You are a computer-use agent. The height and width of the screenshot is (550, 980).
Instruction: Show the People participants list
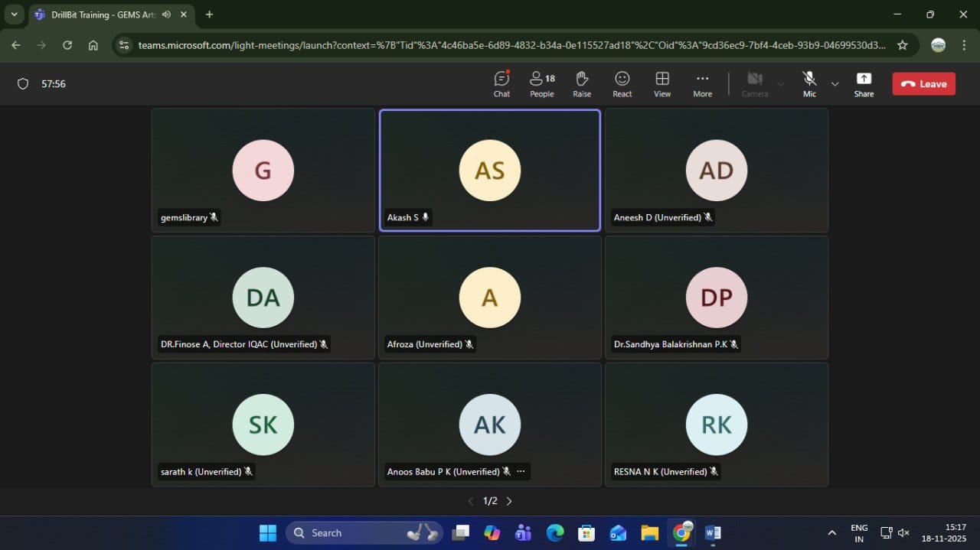click(x=541, y=84)
